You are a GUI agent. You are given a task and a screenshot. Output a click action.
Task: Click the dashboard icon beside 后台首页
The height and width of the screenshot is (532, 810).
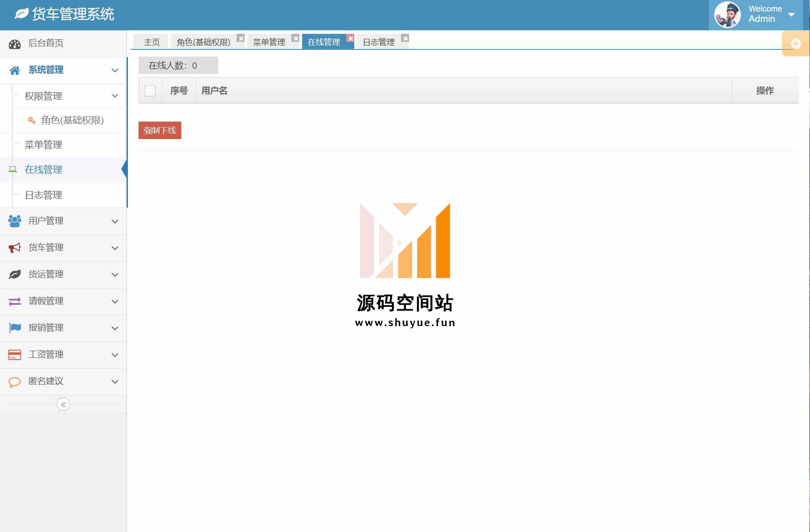click(x=15, y=44)
